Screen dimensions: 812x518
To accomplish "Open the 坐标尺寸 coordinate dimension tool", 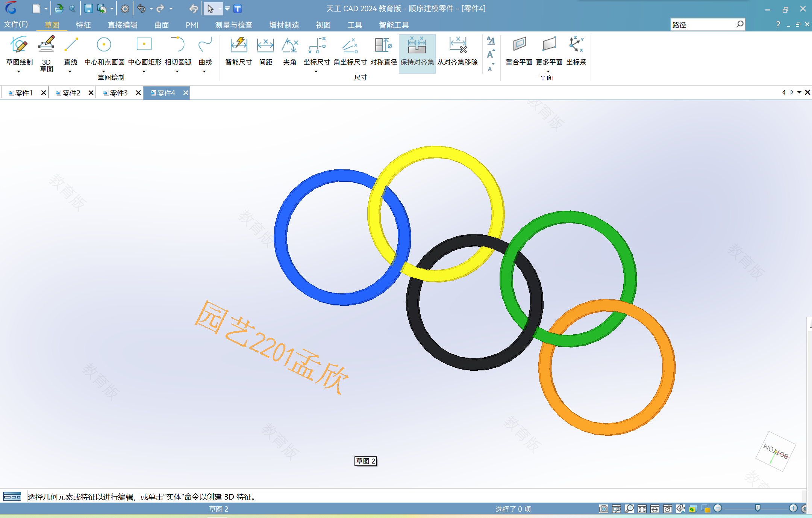I will tap(317, 51).
